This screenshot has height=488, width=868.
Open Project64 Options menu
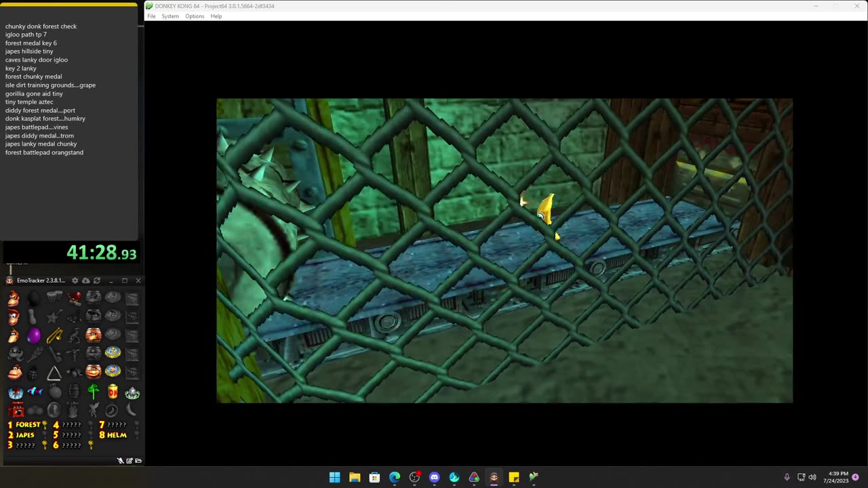[195, 16]
